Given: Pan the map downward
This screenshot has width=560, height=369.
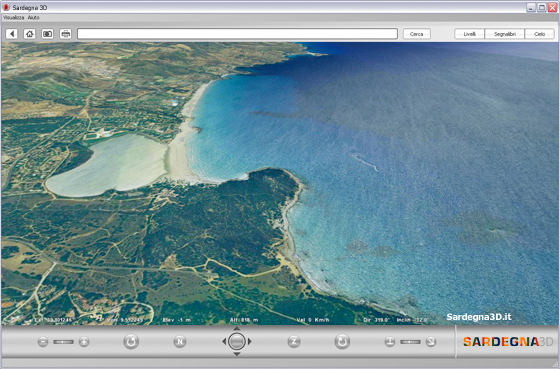Looking at the screenshot, I should (x=236, y=354).
